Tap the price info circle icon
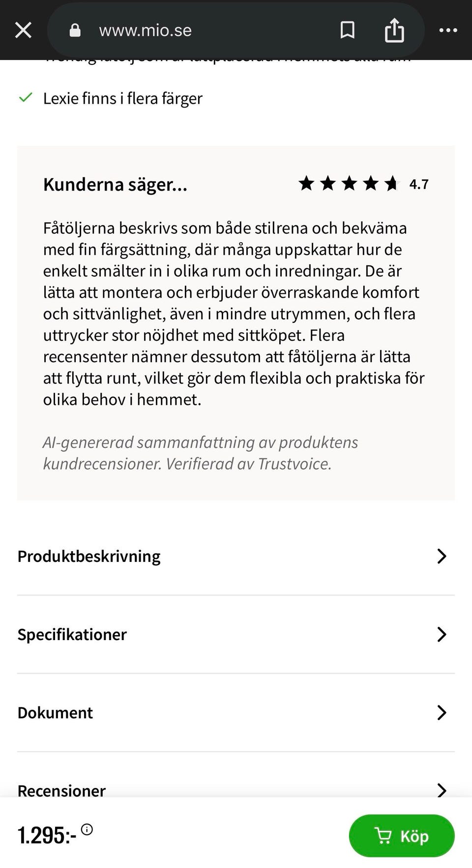The height and width of the screenshot is (868, 472). [x=87, y=830]
